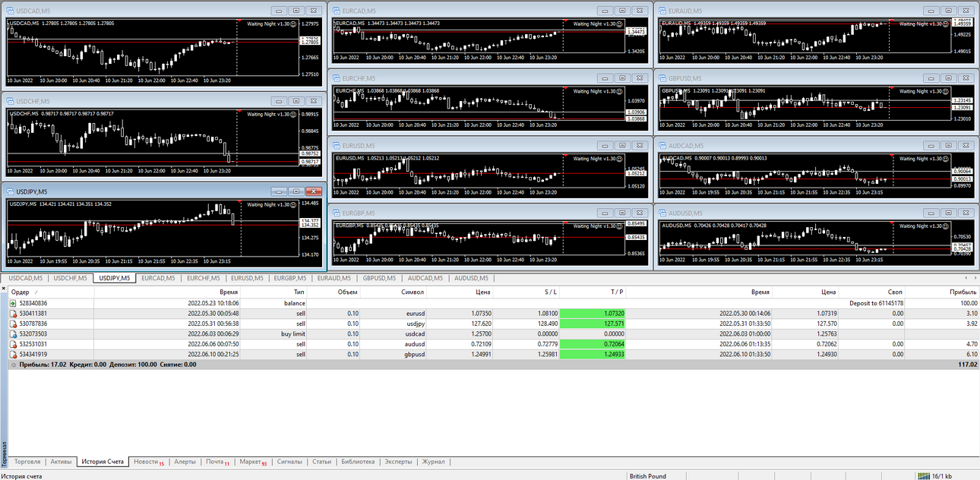
Task: Click the USDJPY,M5 chart window icon
Action: click(x=10, y=191)
